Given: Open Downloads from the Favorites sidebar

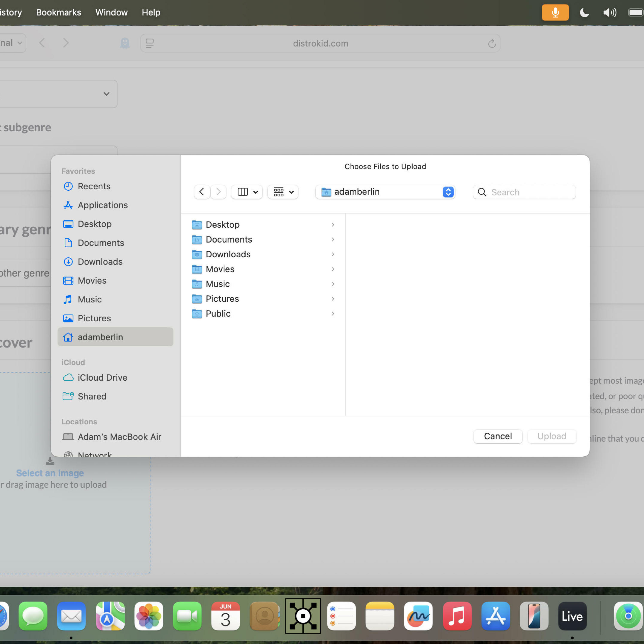Looking at the screenshot, I should [115, 262].
